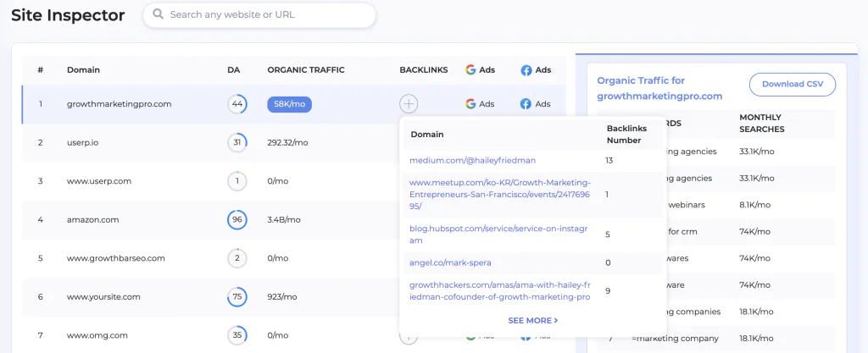
Task: Click the MONTHLY SEARCHES column header
Action: (x=762, y=124)
